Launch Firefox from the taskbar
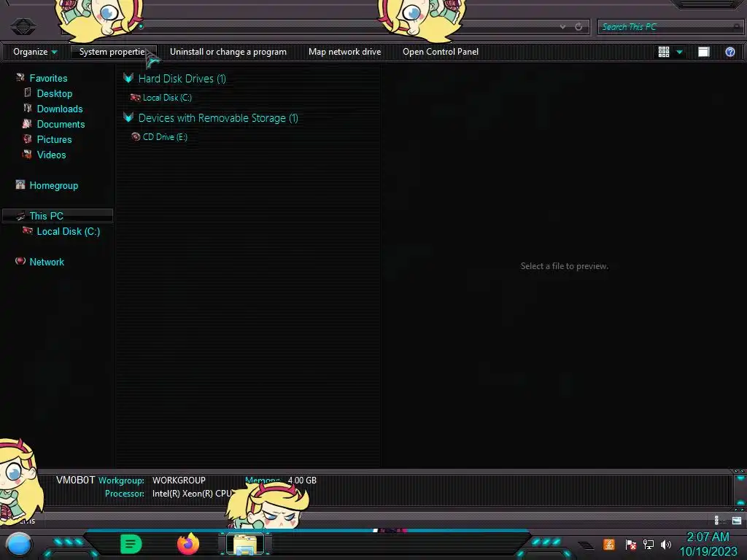The image size is (747, 560). 188,544
